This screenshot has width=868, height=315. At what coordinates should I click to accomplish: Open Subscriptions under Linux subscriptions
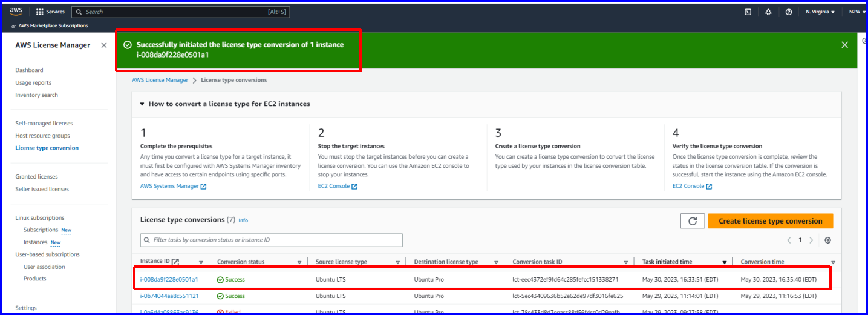[x=41, y=230]
